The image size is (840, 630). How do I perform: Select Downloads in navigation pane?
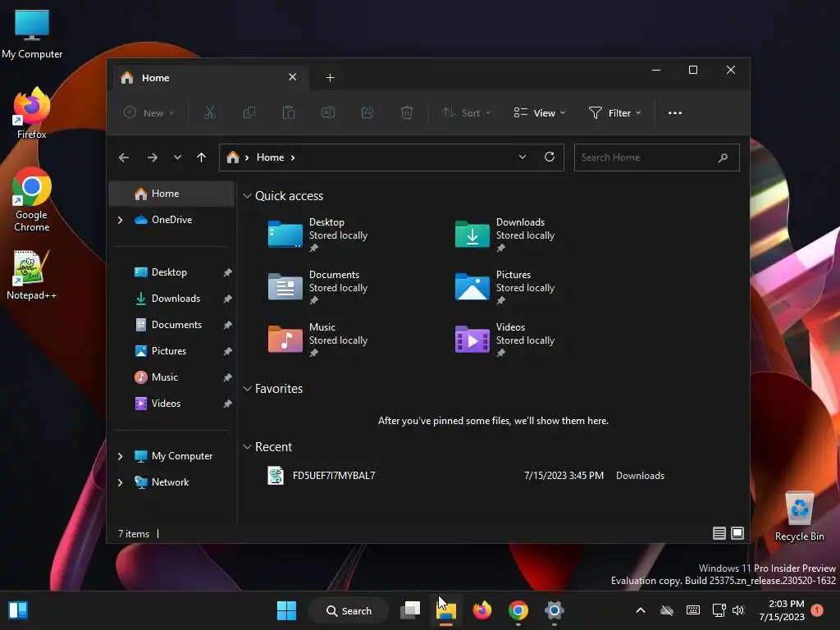(171, 299)
